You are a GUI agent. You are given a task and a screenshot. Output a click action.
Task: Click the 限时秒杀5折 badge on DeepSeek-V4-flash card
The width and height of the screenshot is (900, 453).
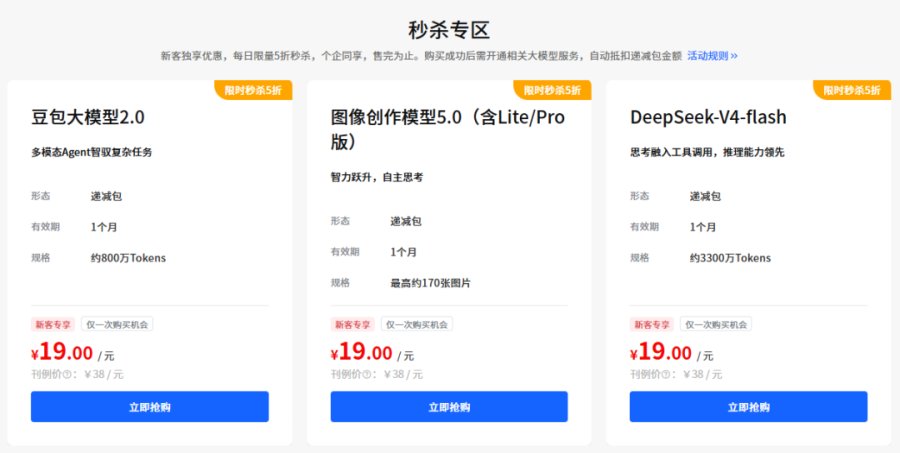click(852, 90)
